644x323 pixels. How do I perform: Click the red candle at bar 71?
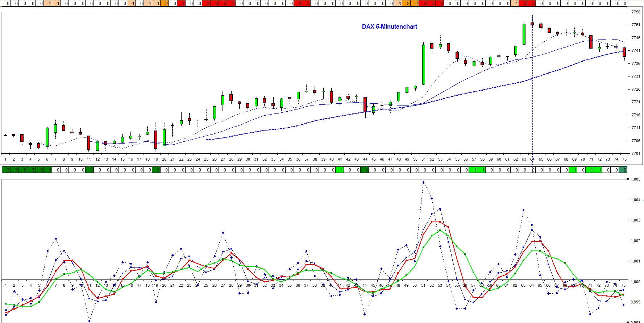click(591, 42)
